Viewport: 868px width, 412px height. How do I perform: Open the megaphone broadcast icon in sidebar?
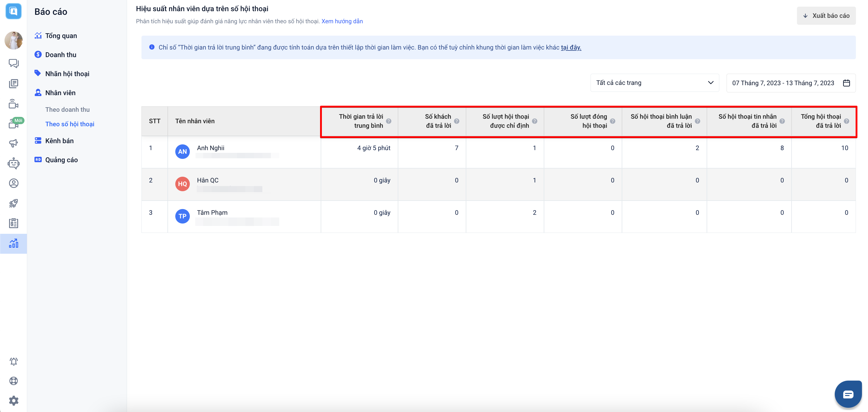(14, 143)
